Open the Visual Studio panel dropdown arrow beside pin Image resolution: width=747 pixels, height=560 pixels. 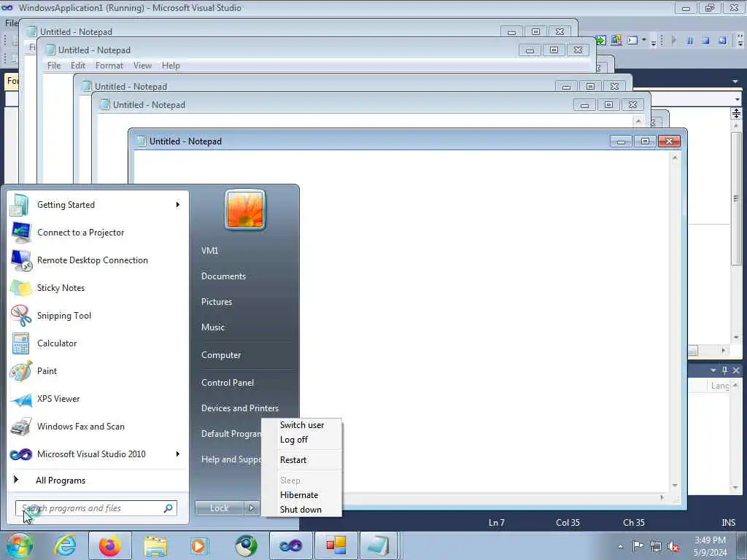point(713,370)
